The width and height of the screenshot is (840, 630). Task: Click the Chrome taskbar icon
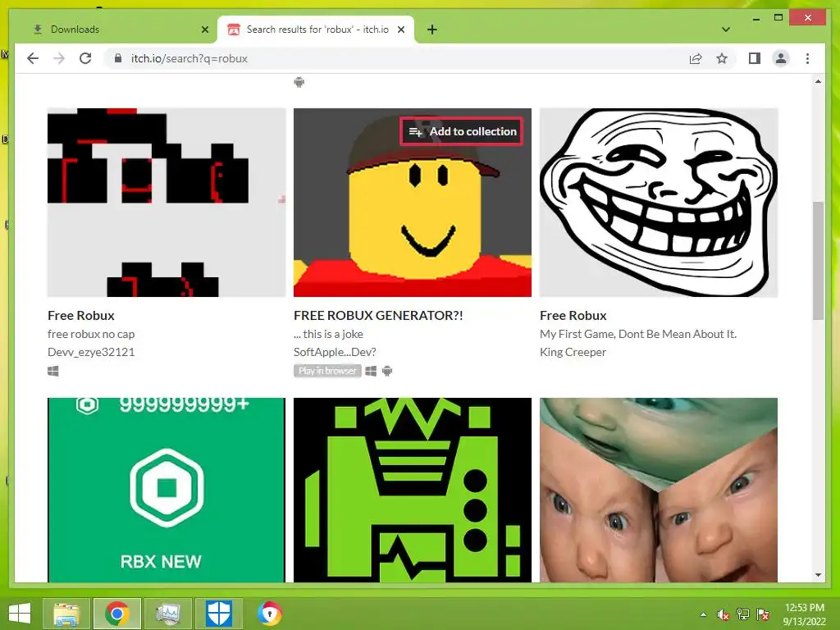pyautogui.click(x=116, y=614)
